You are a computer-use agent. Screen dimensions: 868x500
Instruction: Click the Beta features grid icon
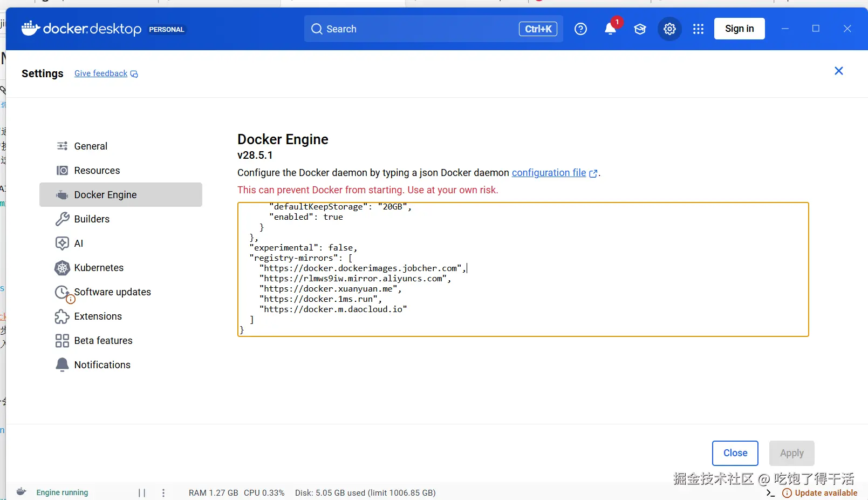pyautogui.click(x=62, y=341)
